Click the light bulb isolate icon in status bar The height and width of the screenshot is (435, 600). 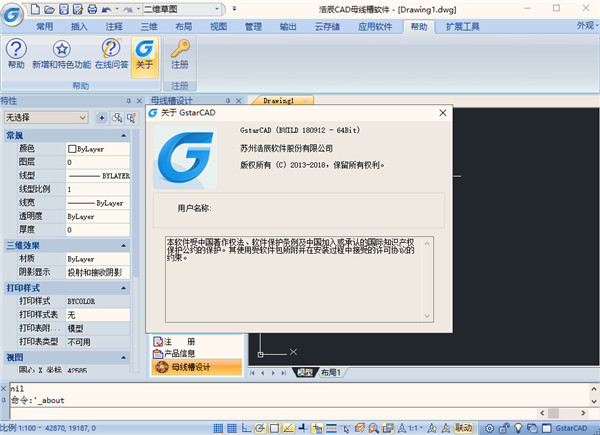pyautogui.click(x=518, y=428)
